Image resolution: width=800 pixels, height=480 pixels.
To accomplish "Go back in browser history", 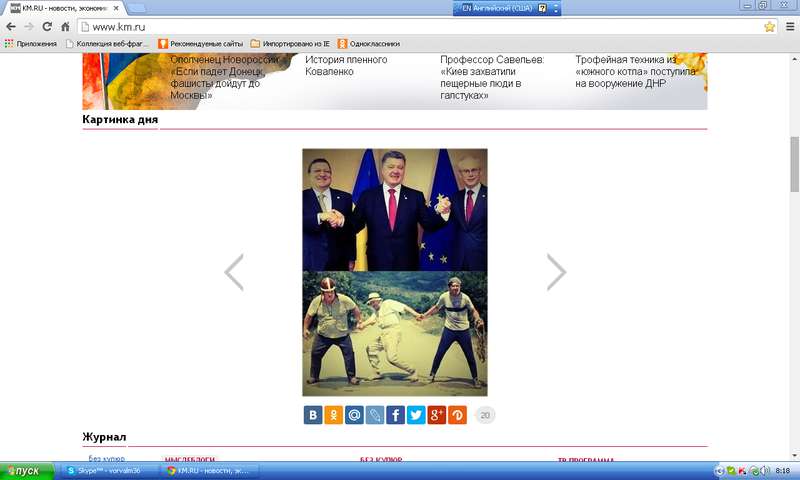I will (x=11, y=27).
